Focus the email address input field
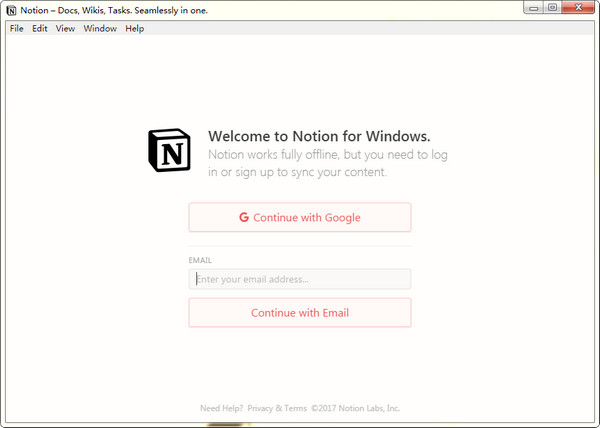The width and height of the screenshot is (600, 428). pos(300,279)
